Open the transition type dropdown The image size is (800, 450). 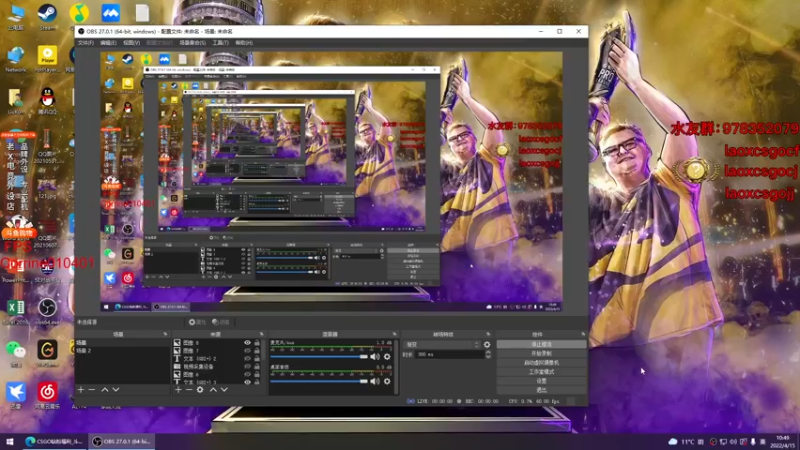point(442,345)
